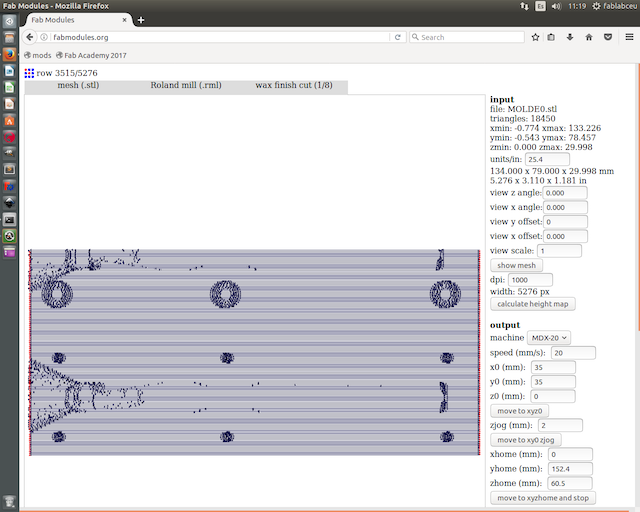Click the yhome (mm) field

(570, 469)
